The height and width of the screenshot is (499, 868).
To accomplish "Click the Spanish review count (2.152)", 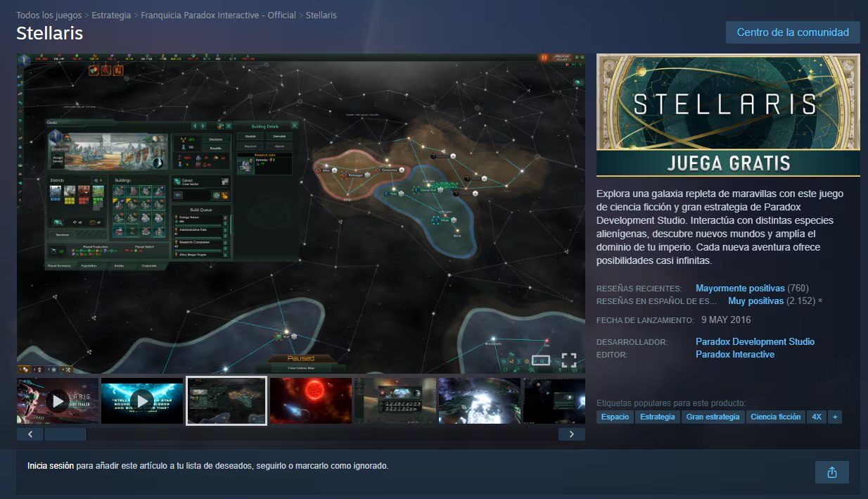I will pyautogui.click(x=801, y=301).
